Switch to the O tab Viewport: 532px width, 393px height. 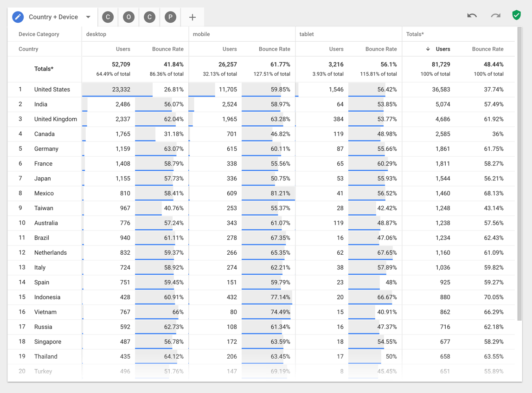(128, 17)
